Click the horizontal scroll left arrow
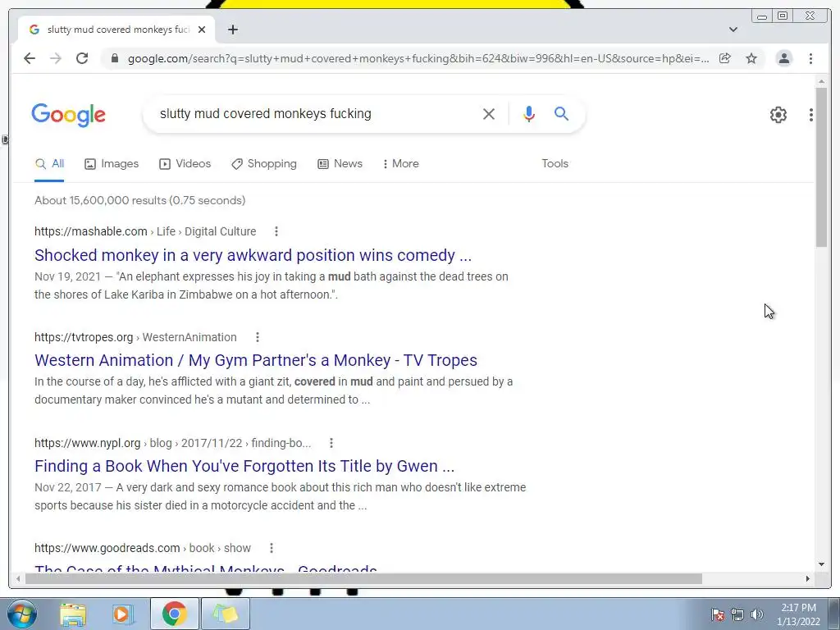This screenshot has height=630, width=840. click(18, 578)
